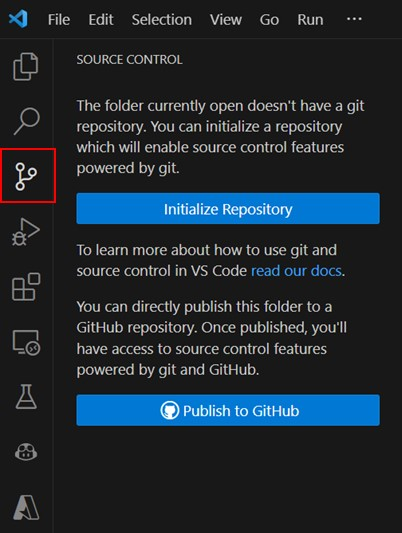Open the File menu

59,20
